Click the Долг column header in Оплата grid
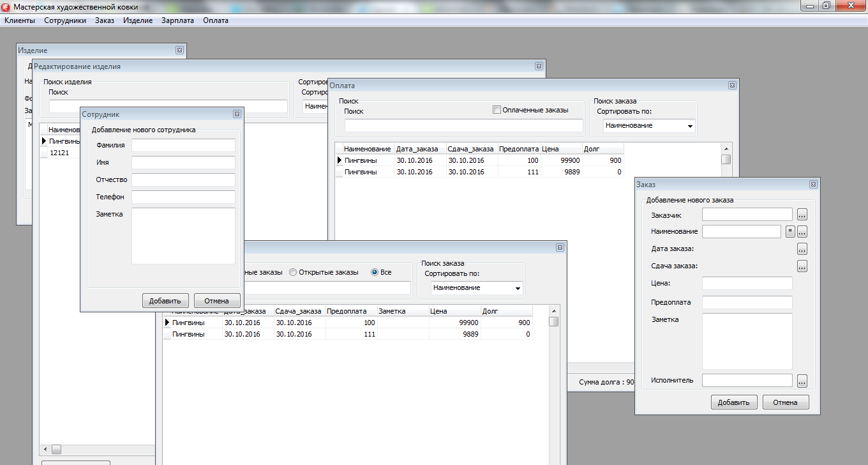868x465 pixels. click(602, 149)
